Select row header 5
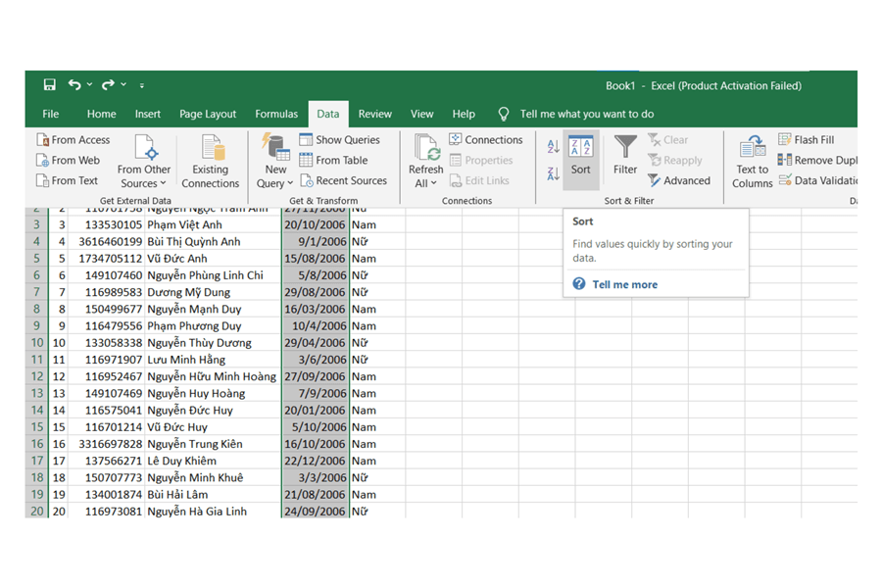 pos(36,259)
